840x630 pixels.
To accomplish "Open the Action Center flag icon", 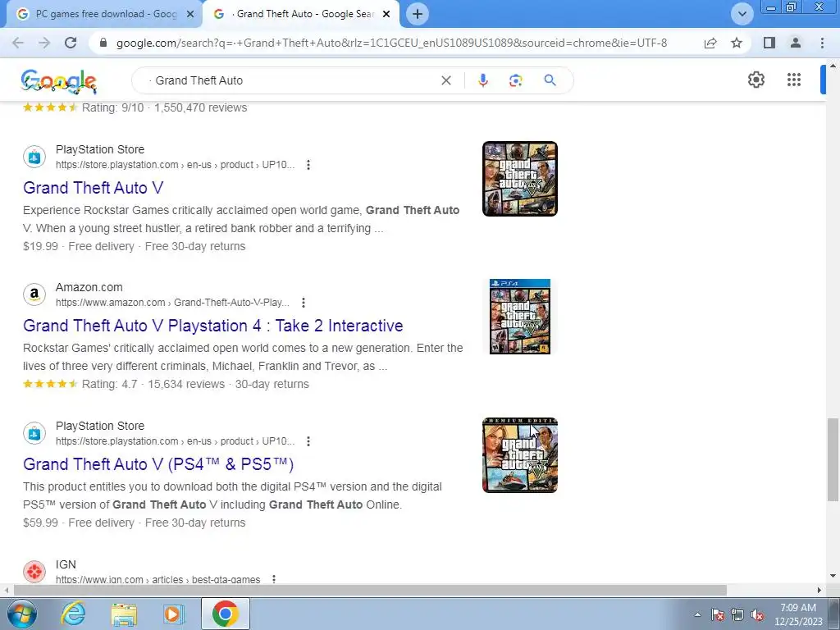I will point(718,615).
